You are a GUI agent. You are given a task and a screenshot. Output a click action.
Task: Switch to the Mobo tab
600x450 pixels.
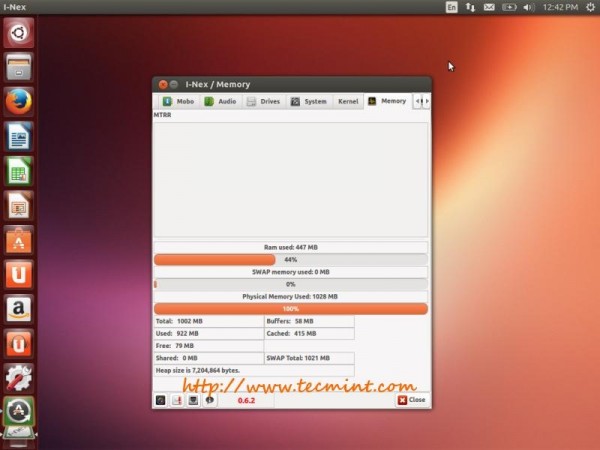click(x=179, y=101)
